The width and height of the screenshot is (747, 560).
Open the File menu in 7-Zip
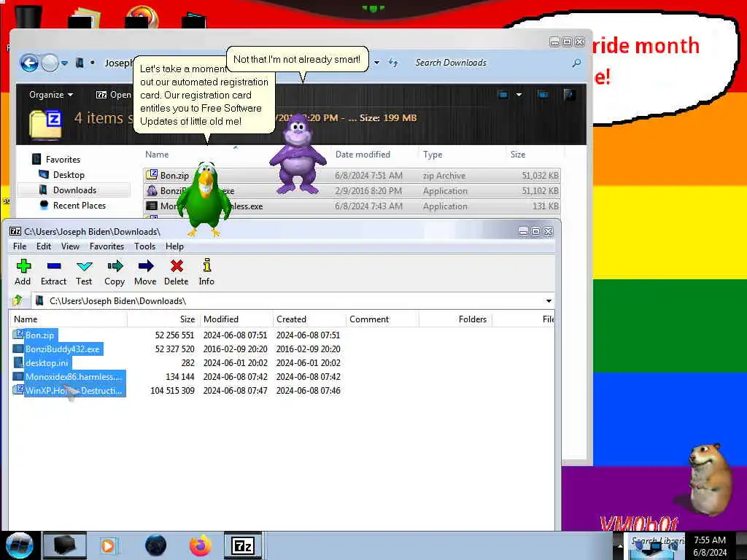pyautogui.click(x=20, y=246)
